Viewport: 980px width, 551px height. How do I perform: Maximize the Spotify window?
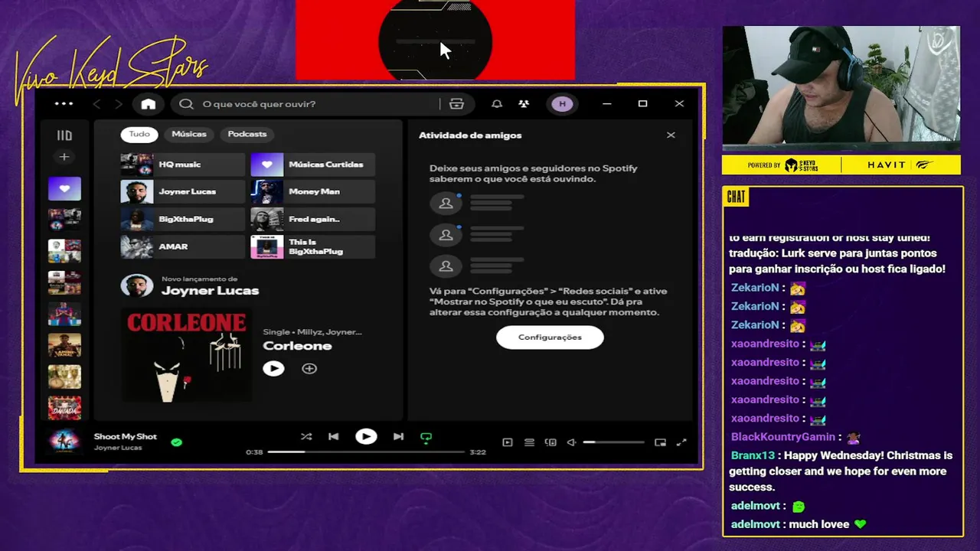643,104
